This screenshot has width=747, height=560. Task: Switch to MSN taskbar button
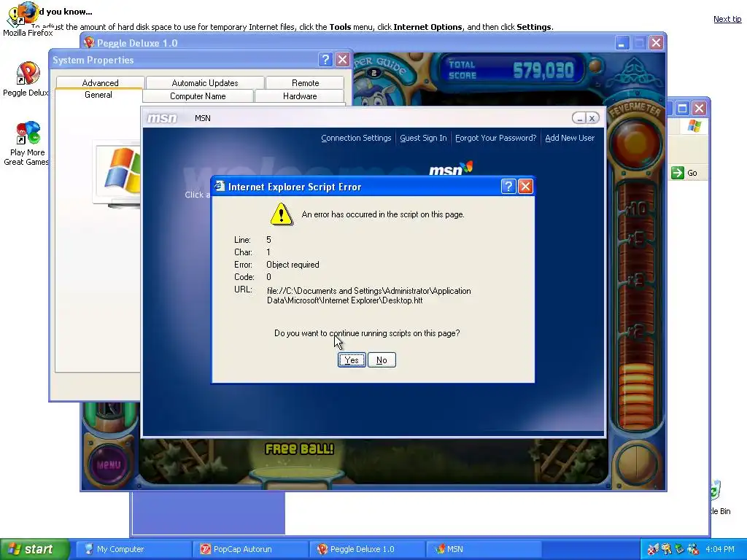pyautogui.click(x=483, y=549)
